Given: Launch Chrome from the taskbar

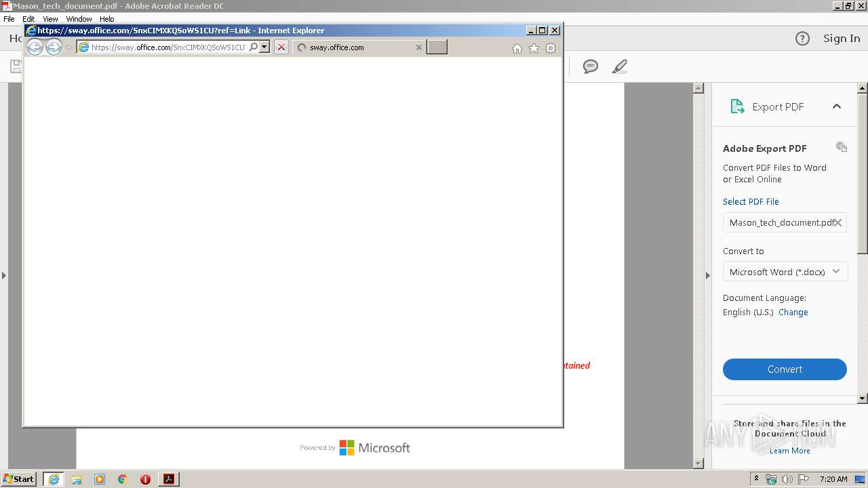Looking at the screenshot, I should point(123,479).
